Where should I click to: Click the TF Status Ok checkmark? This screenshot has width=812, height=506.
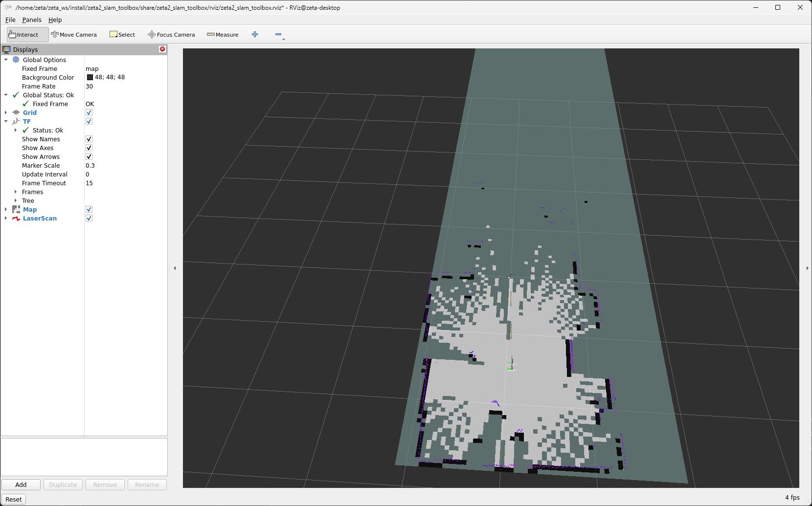click(26, 130)
